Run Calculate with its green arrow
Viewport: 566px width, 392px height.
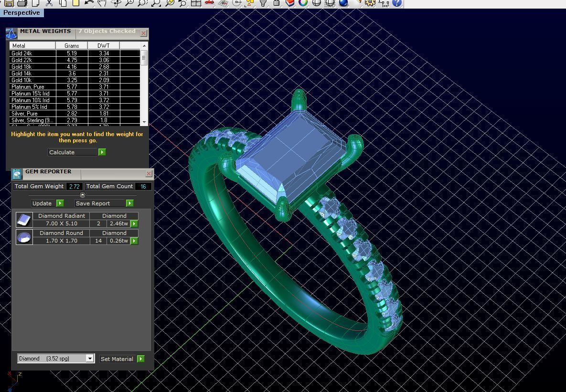(x=102, y=152)
